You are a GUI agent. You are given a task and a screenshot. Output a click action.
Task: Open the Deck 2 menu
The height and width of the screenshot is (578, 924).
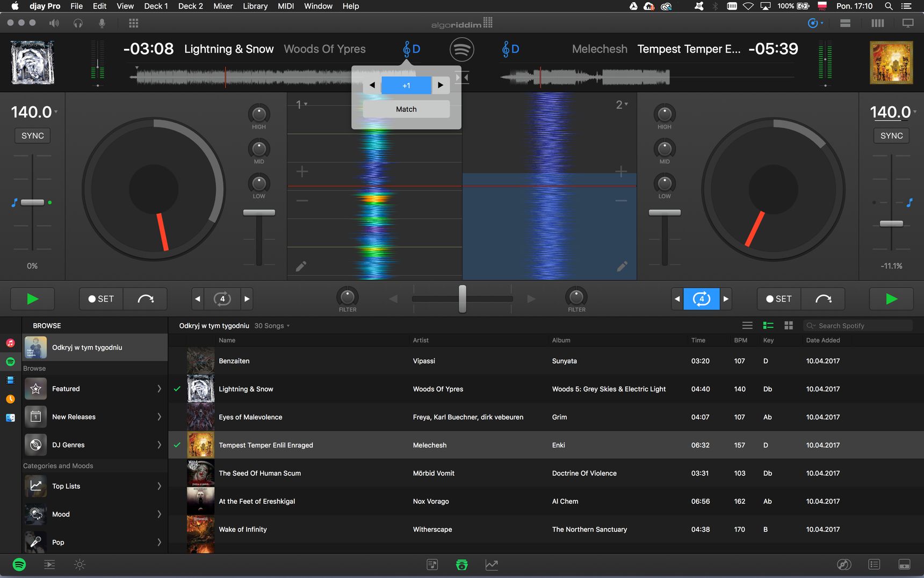tap(190, 6)
